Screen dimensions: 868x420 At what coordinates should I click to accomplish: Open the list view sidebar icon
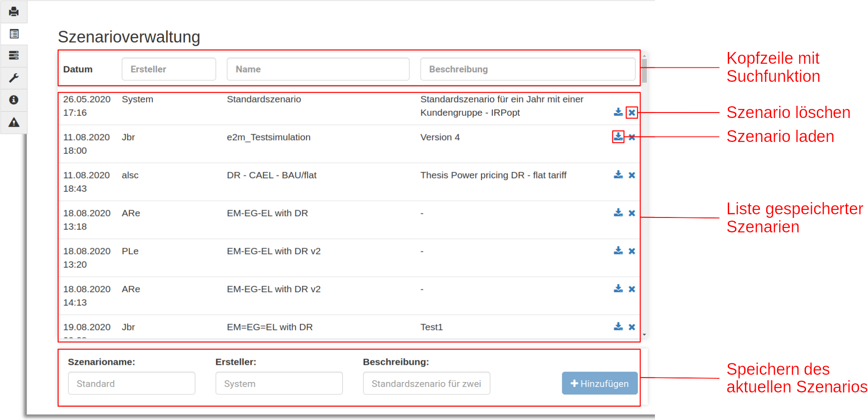pos(14,34)
